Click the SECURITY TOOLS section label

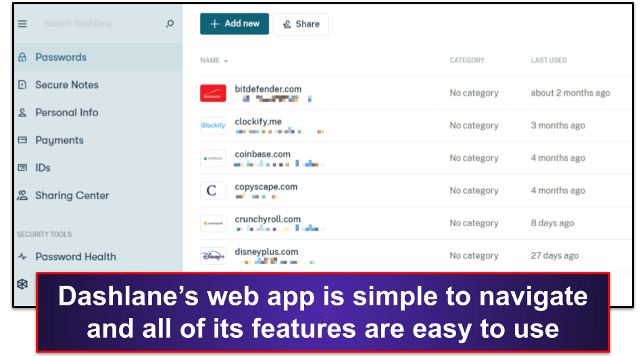pos(45,234)
